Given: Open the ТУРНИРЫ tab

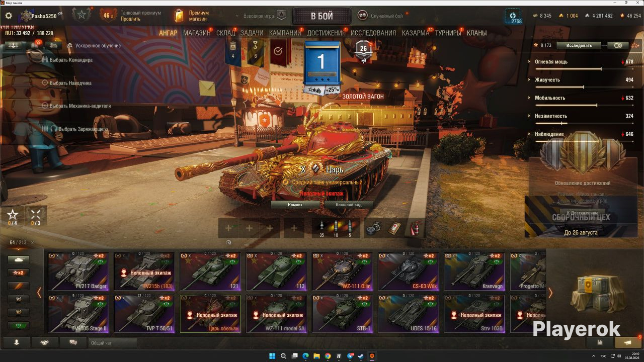Looking at the screenshot, I should tap(448, 33).
